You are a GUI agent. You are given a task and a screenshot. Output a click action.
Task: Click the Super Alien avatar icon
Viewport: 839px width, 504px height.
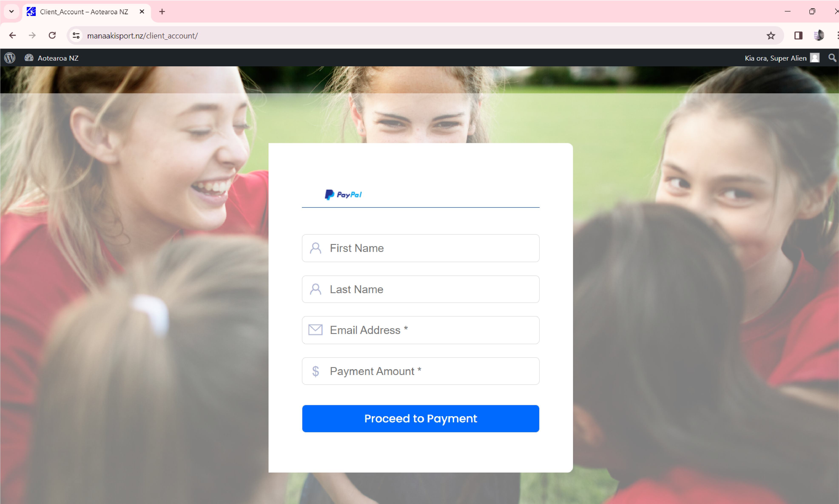pos(815,58)
